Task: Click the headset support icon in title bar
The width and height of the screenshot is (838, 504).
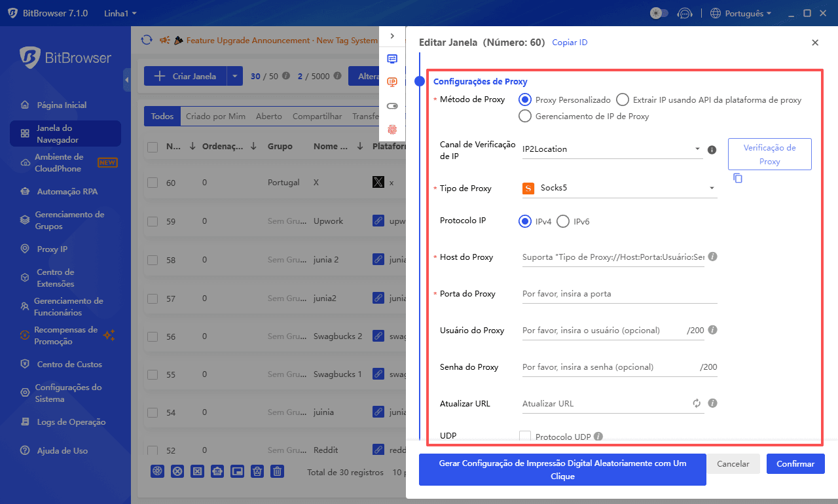Action: click(x=685, y=12)
